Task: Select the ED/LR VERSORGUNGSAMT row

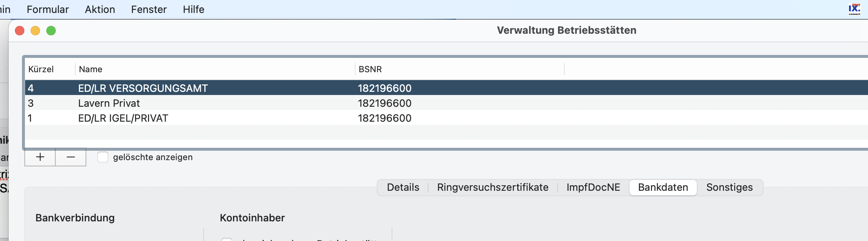Action: click(x=447, y=88)
